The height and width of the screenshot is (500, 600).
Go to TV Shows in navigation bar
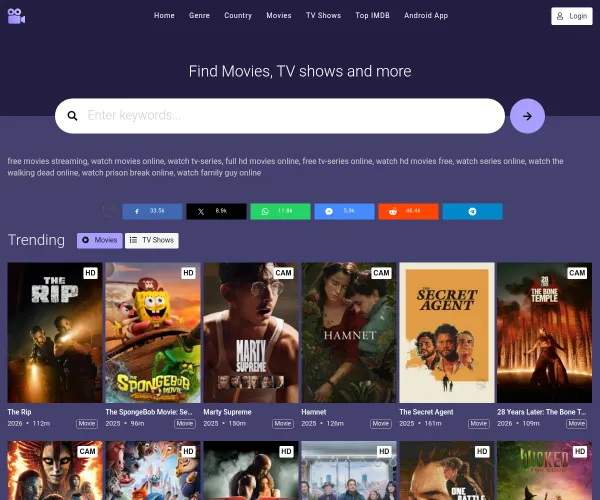(323, 16)
